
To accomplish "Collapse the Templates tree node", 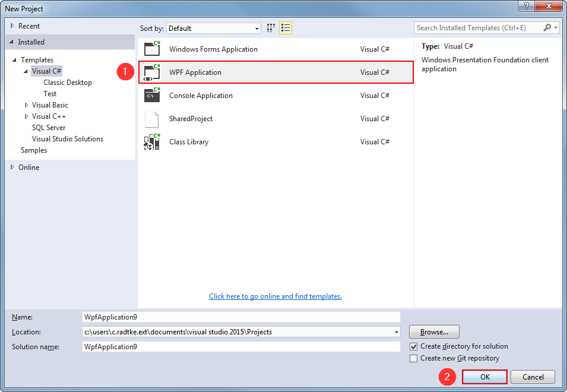I will tap(14, 60).
